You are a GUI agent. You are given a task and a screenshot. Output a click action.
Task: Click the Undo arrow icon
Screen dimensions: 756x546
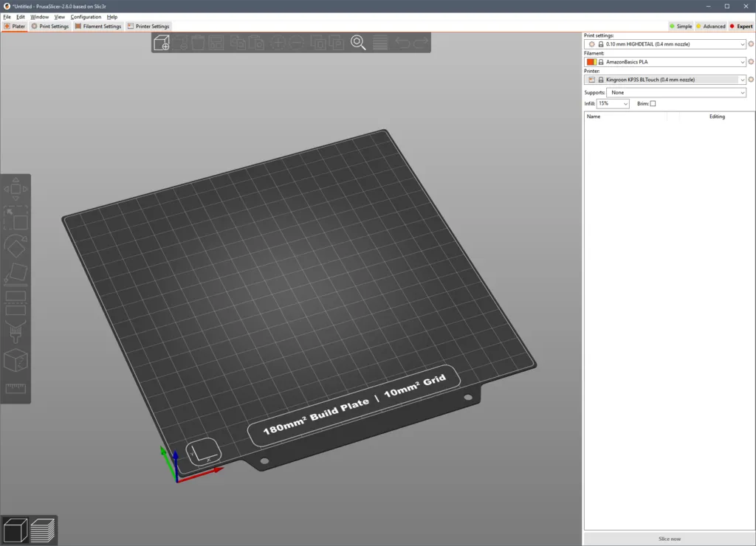point(402,43)
